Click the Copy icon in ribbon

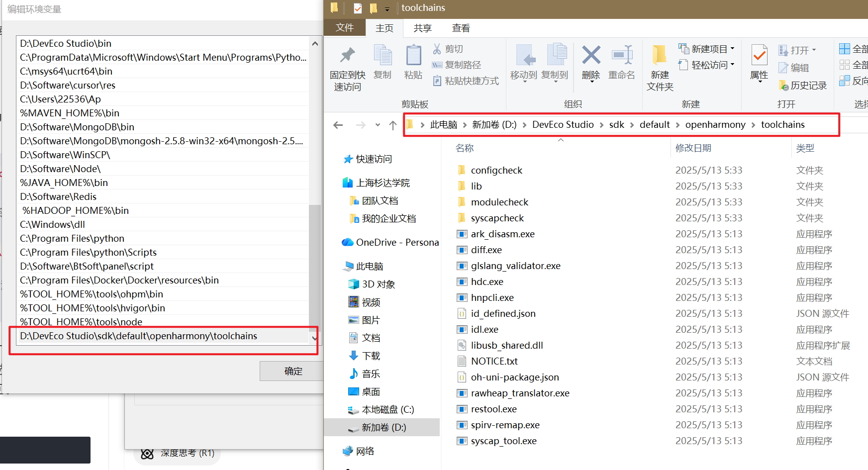tap(383, 55)
